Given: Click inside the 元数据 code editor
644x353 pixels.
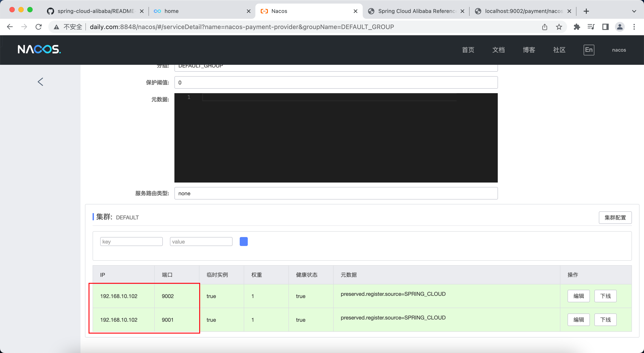Looking at the screenshot, I should [336, 138].
